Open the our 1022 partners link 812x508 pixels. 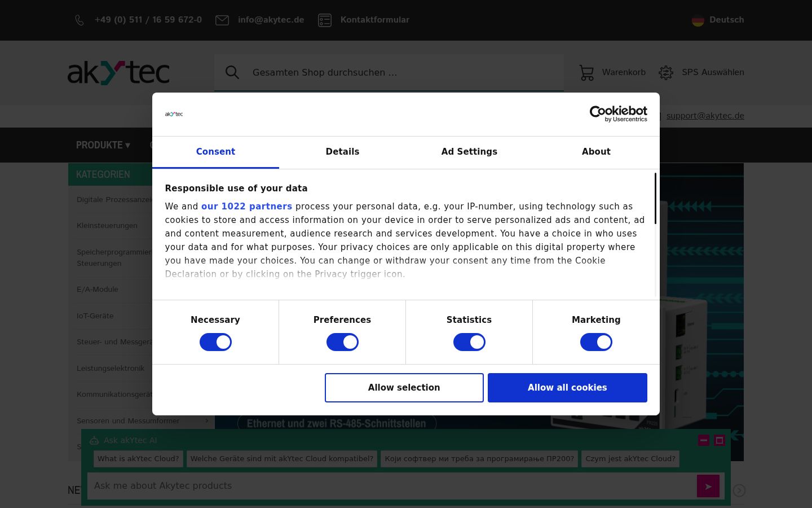click(246, 207)
